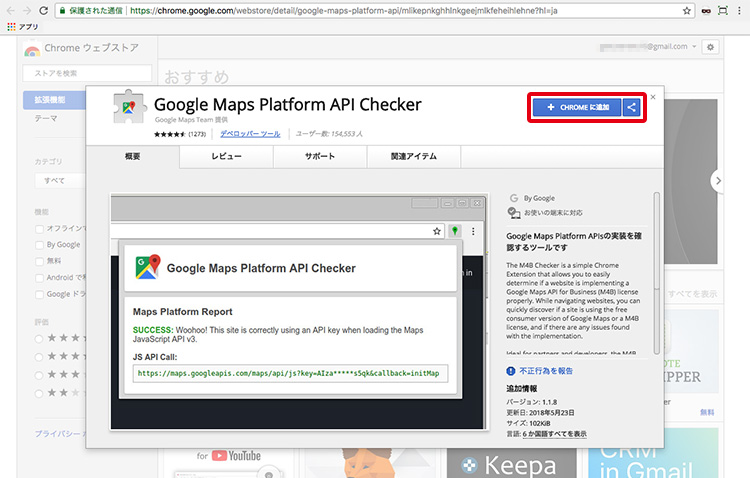
Task: Click the description panel scrollbar
Action: pos(657,273)
